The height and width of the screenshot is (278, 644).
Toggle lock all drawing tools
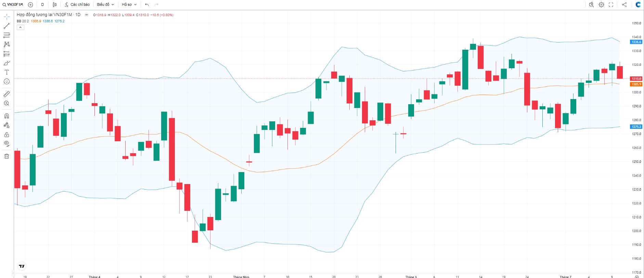click(x=7, y=134)
